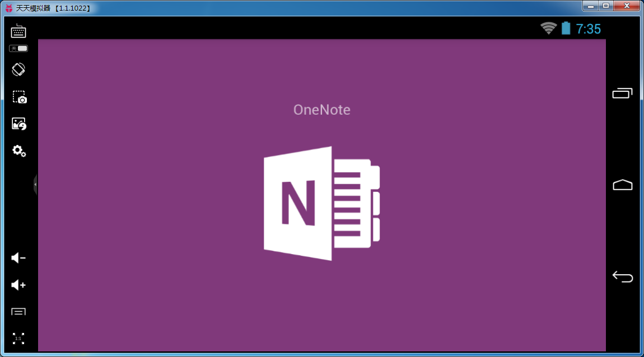Switch to 1:1 fullscreen display mode
The width and height of the screenshot is (644, 357).
click(18, 338)
